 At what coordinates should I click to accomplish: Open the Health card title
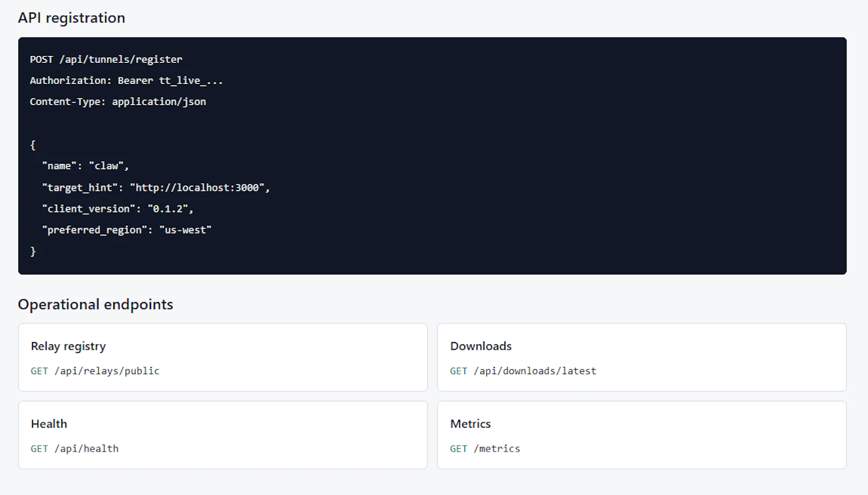tap(49, 423)
